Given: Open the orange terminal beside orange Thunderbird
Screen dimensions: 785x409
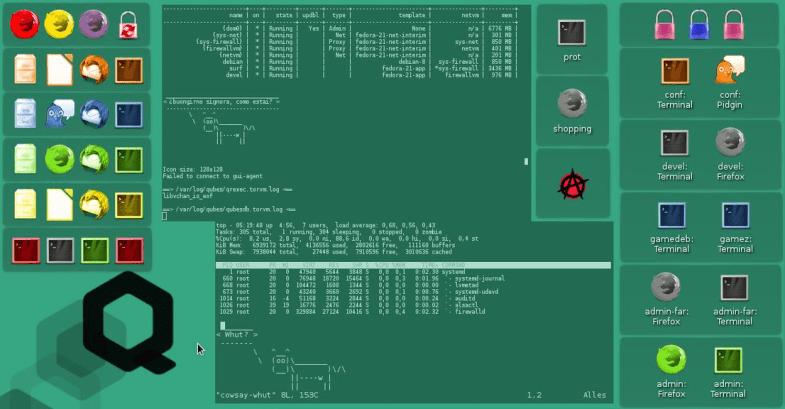Looking at the screenshot, I should [x=129, y=70].
